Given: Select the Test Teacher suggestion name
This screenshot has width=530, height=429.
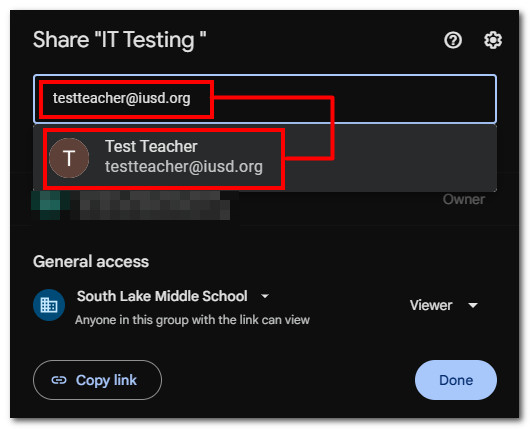Looking at the screenshot, I should [x=151, y=146].
